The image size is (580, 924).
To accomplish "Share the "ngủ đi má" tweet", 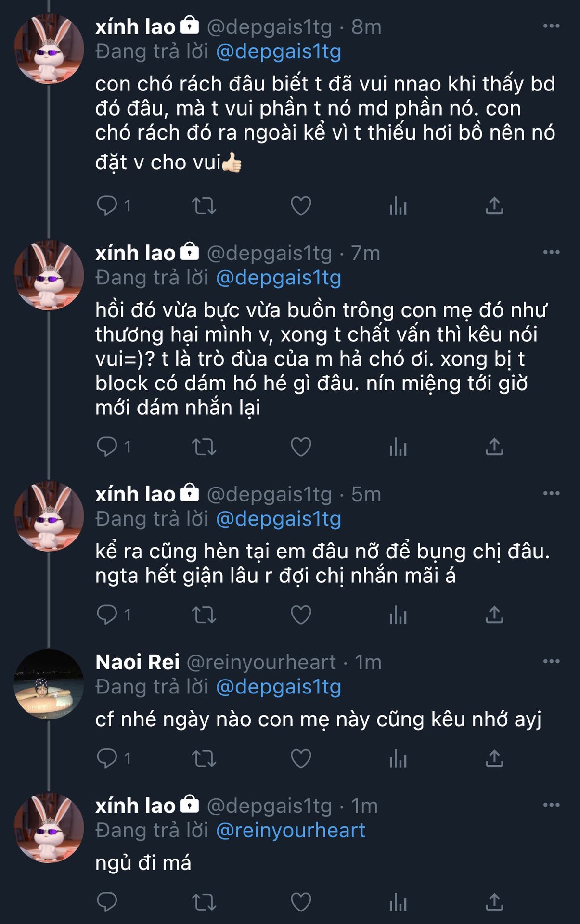I will (x=494, y=902).
